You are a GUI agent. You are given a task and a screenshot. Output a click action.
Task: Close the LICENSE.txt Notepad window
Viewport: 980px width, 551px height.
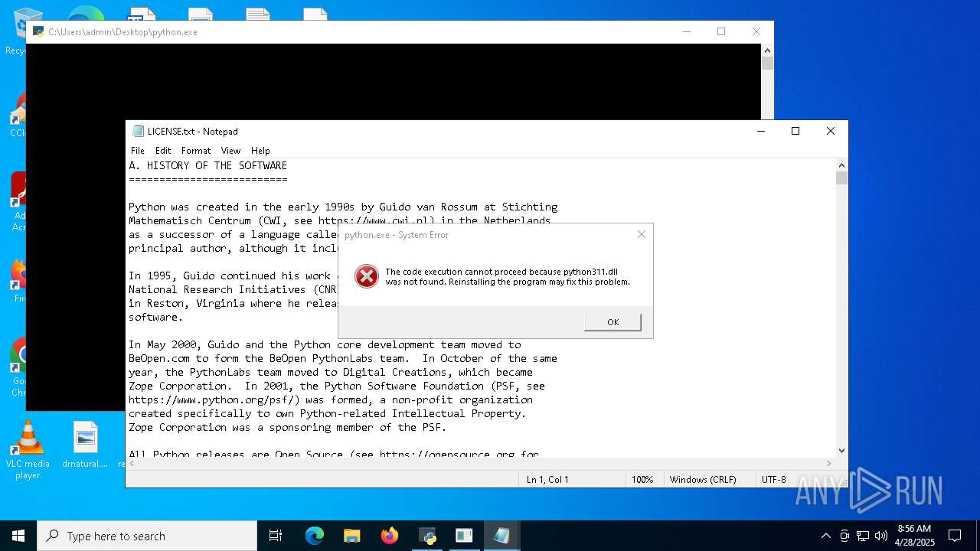[x=831, y=131]
